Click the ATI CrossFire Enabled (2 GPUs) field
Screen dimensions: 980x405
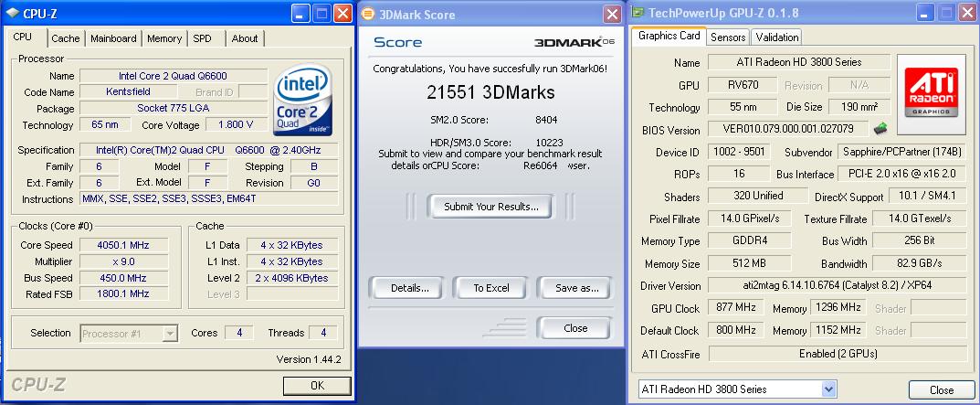tap(838, 354)
